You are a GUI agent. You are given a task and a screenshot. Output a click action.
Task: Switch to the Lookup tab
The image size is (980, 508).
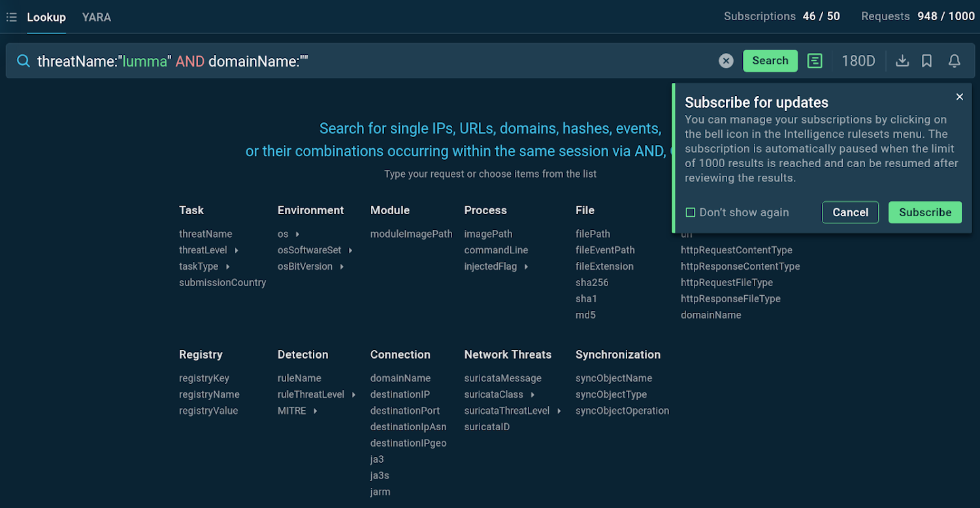coord(46,17)
